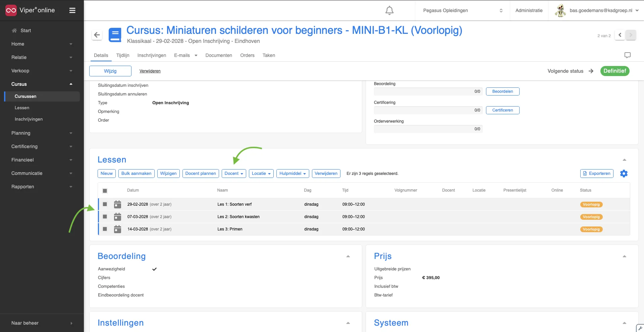644x332 pixels.
Task: Click the Orderverwerking progress bar
Action: 428,129
